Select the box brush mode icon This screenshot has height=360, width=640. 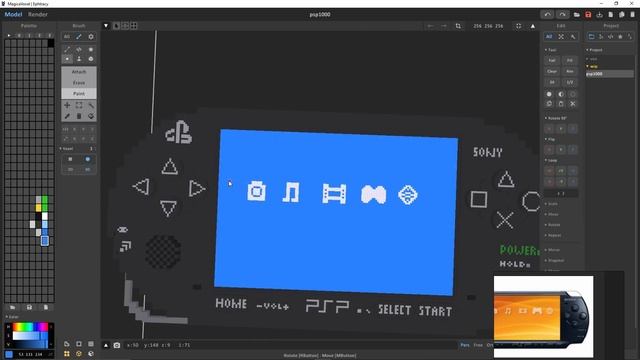click(91, 59)
